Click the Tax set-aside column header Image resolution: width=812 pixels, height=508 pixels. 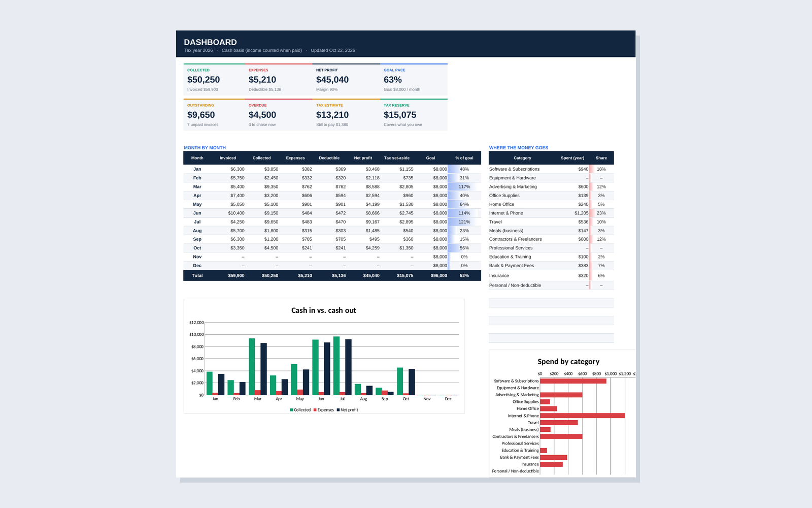tap(397, 158)
